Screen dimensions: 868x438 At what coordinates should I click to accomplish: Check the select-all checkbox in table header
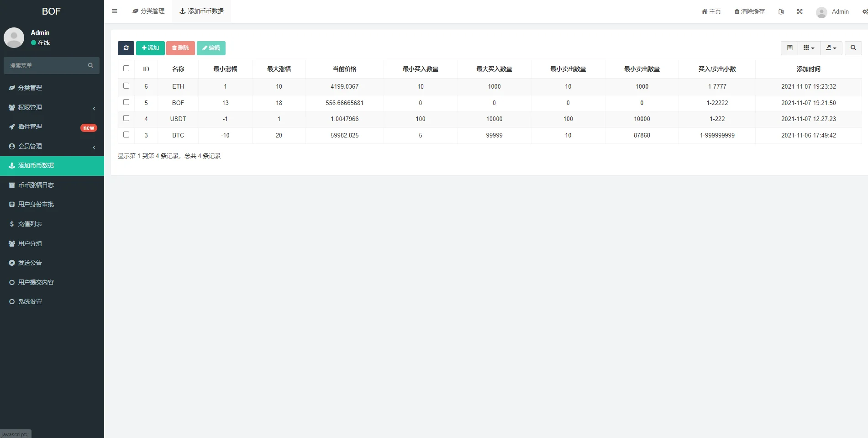pos(126,69)
